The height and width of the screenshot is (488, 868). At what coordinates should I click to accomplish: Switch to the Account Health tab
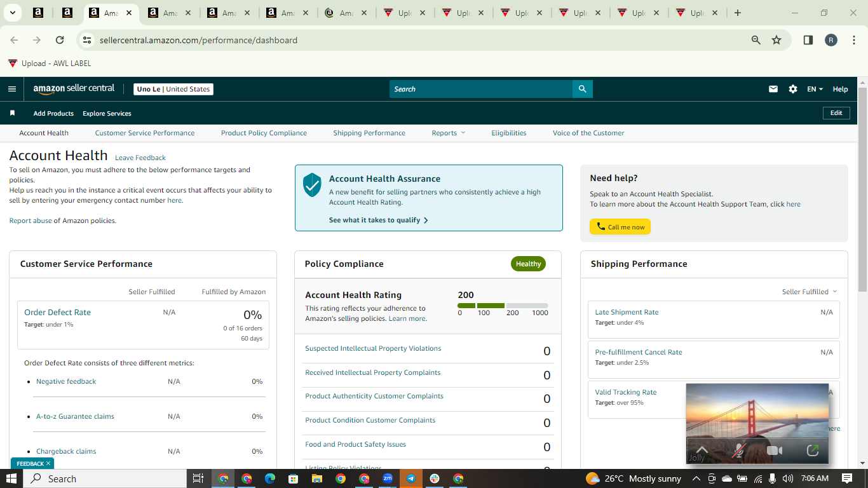pyautogui.click(x=44, y=133)
